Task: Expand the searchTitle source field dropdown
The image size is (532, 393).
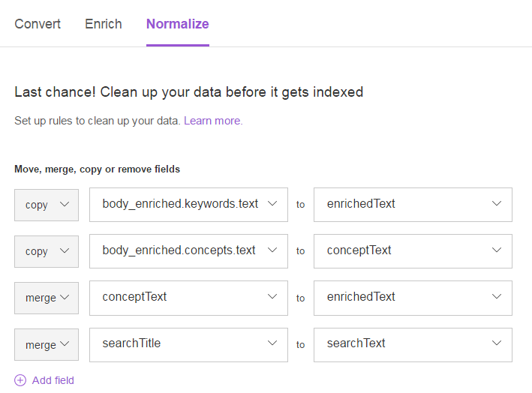Action: click(x=188, y=343)
